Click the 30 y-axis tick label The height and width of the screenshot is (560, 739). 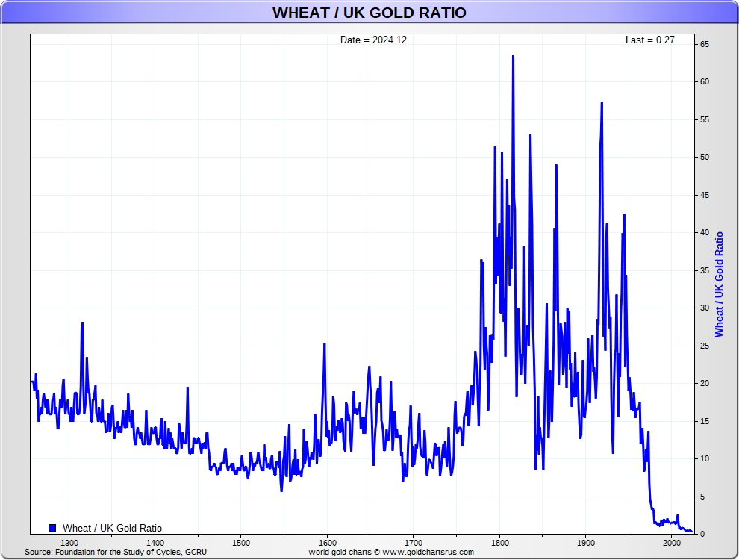point(705,308)
